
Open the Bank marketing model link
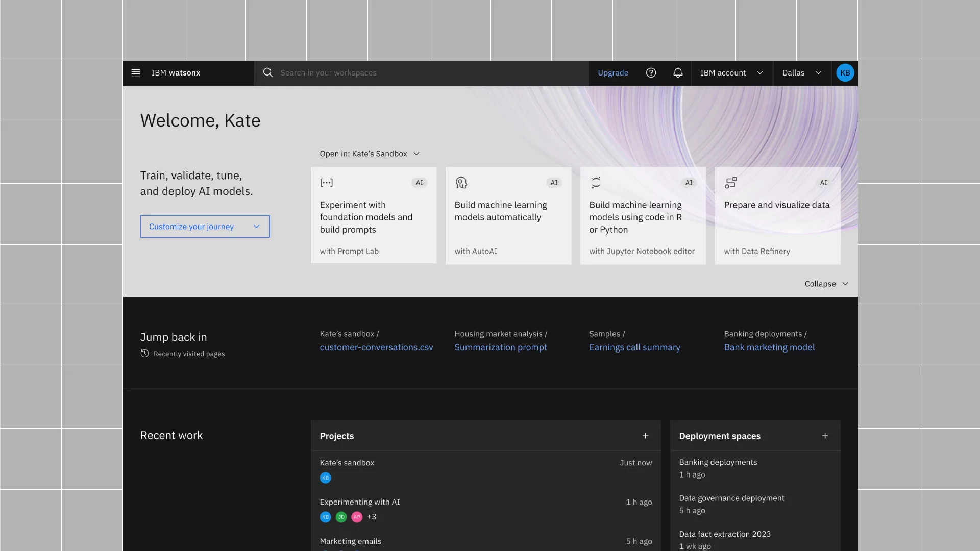pyautogui.click(x=769, y=348)
